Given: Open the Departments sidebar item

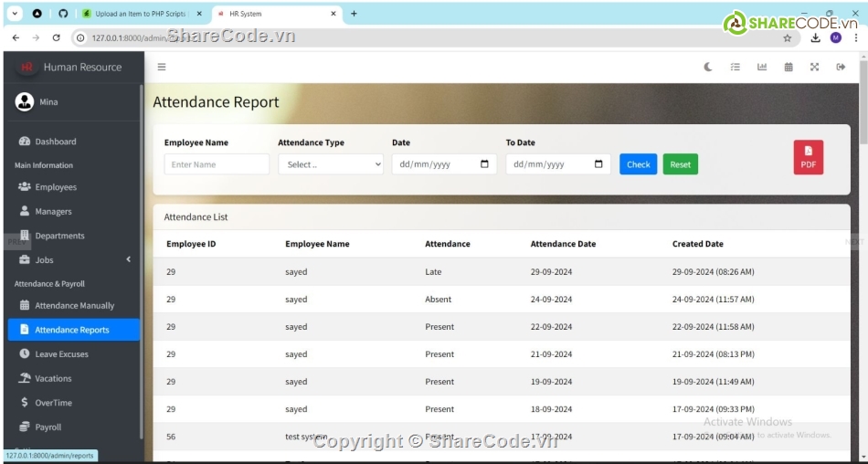Looking at the screenshot, I should pos(73,236).
